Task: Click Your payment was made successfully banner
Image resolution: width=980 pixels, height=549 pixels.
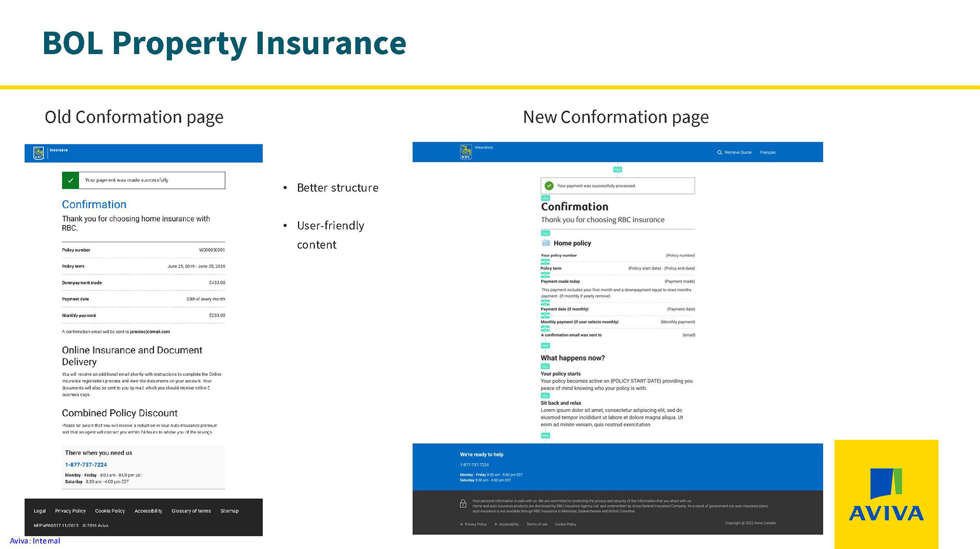Action: [x=143, y=180]
